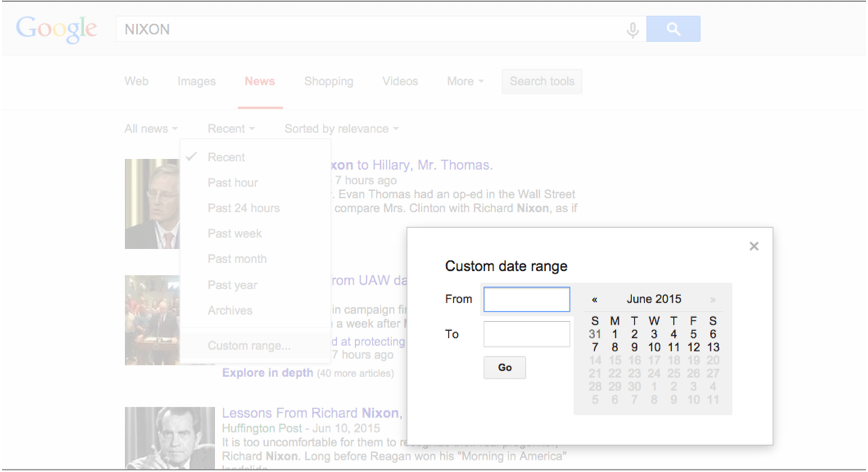The image size is (868, 472).
Task: Pick June 7 in the calendar
Action: 595,347
